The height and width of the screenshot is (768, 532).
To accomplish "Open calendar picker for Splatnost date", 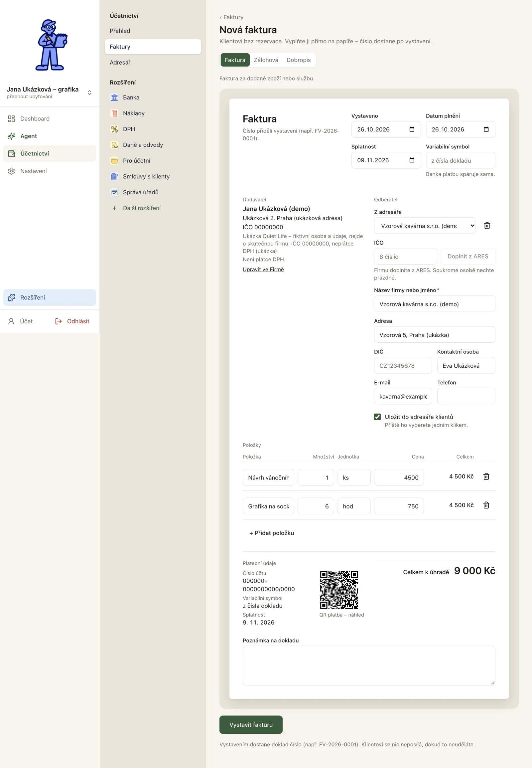I will tap(412, 160).
